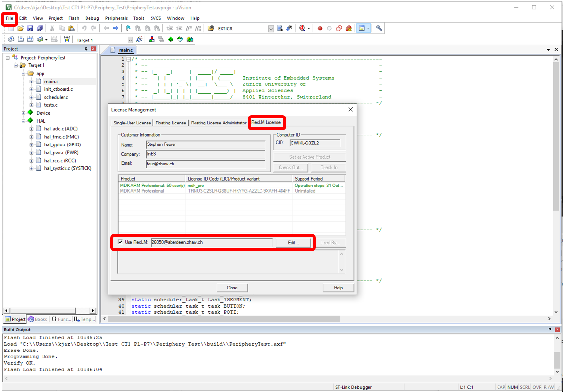Expand the Device tree node

pos(23,113)
